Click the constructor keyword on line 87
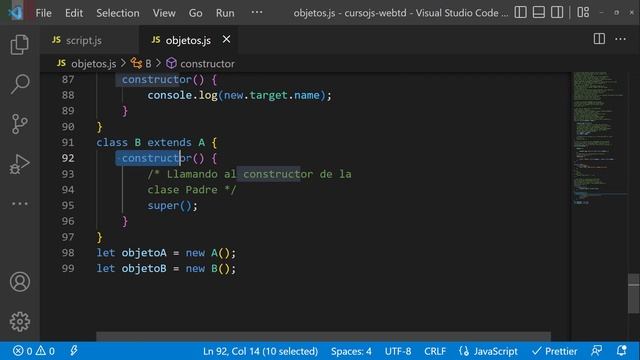The image size is (640, 360). click(x=156, y=80)
